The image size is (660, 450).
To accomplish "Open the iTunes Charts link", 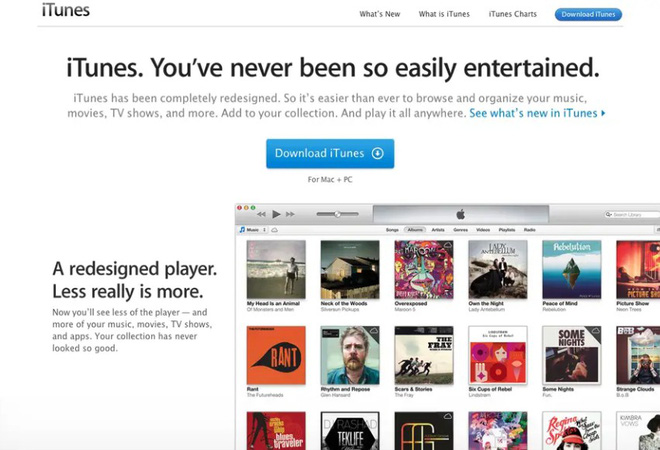I will pyautogui.click(x=513, y=14).
